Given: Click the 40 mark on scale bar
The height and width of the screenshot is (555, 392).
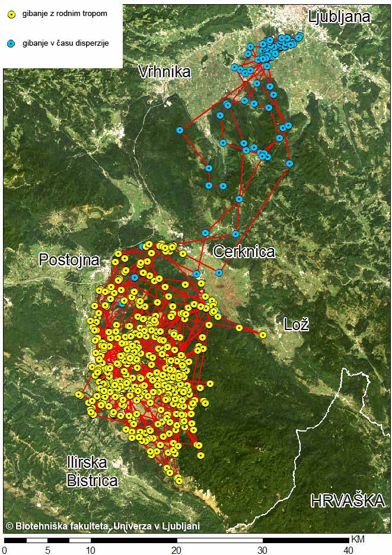Looking at the screenshot, I should click(348, 550).
